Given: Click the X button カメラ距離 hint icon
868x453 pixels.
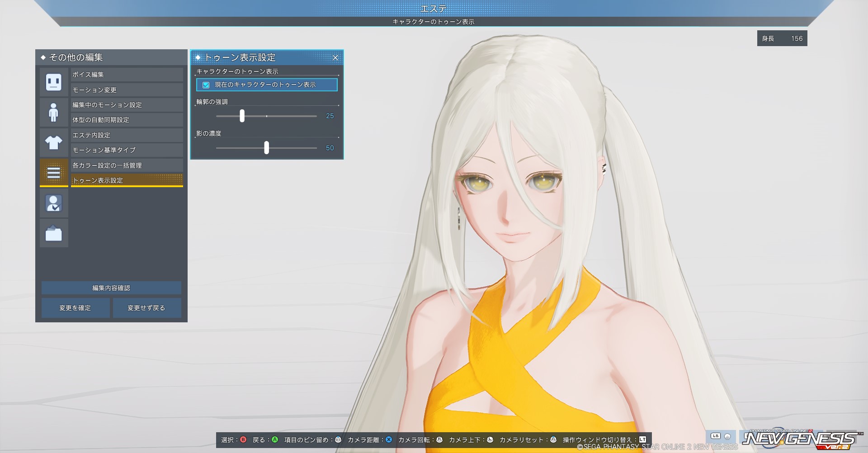Looking at the screenshot, I should point(388,439).
